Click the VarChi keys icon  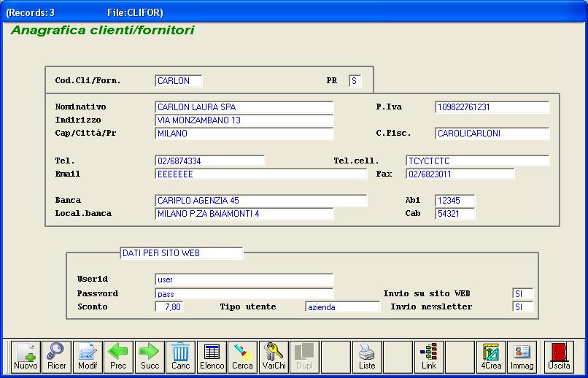pos(274,357)
